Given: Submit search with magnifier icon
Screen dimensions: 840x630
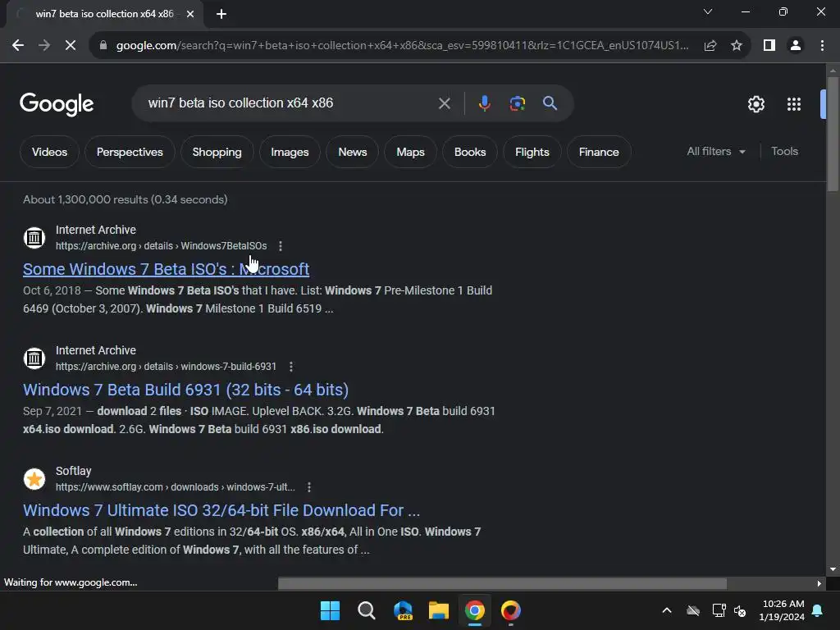Looking at the screenshot, I should point(550,103).
